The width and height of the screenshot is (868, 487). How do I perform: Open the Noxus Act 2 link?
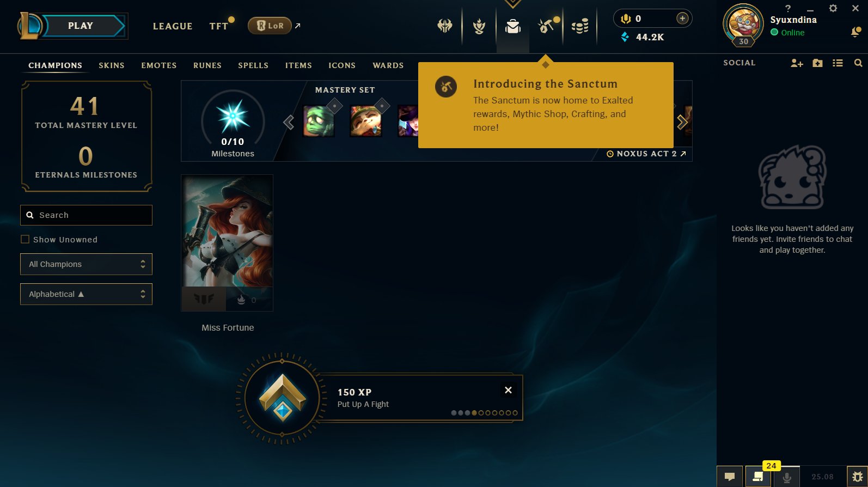click(x=646, y=154)
